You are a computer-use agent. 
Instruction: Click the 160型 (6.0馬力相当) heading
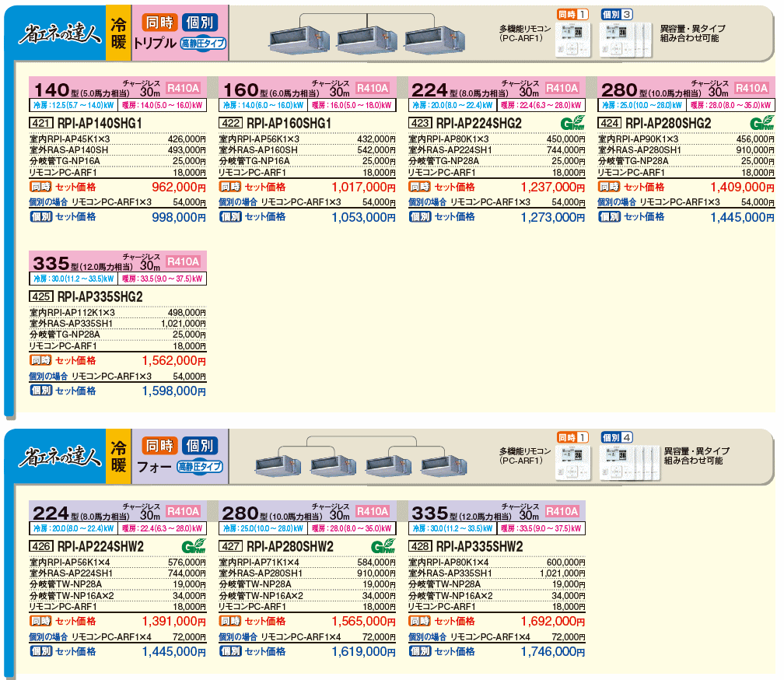click(x=271, y=90)
